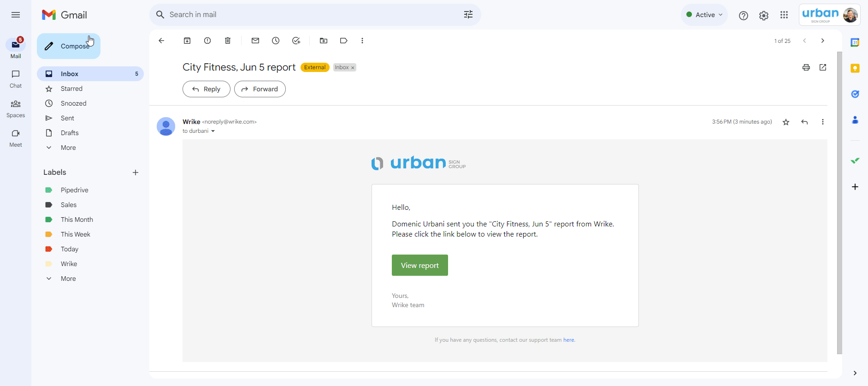Click the Reply button
The image size is (868, 386).
coord(207,89)
